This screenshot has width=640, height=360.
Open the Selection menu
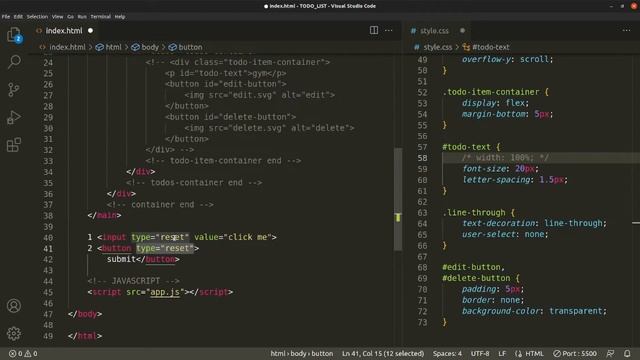pyautogui.click(x=37, y=17)
